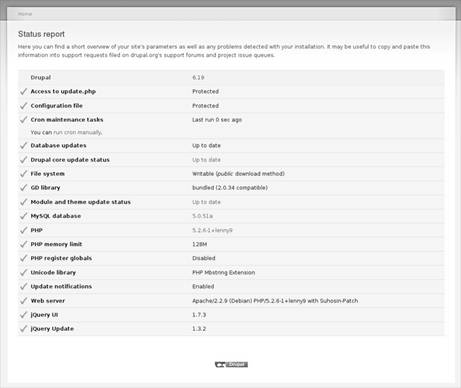Viewport: 461px width, 388px height.
Task: Open Module and theme 'Up to date' link
Action: pos(206,202)
